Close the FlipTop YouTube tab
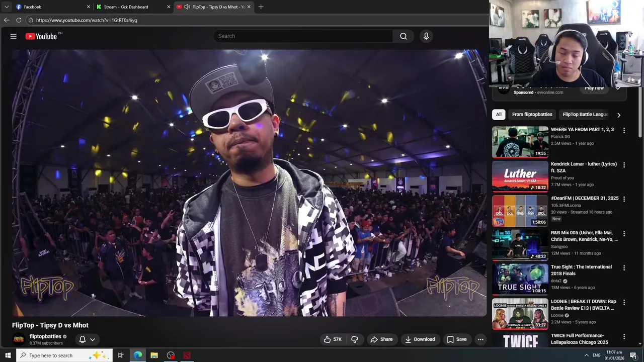Viewport: 644px width, 362px height. (x=249, y=7)
